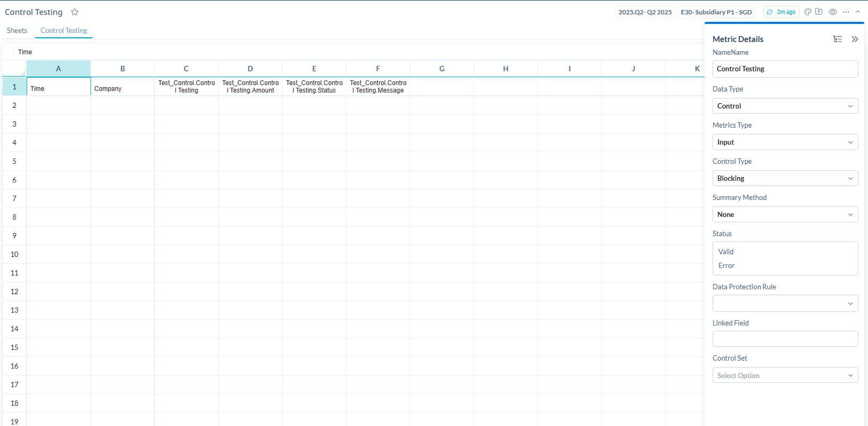Collapse the header with the up chevron

[x=858, y=12]
